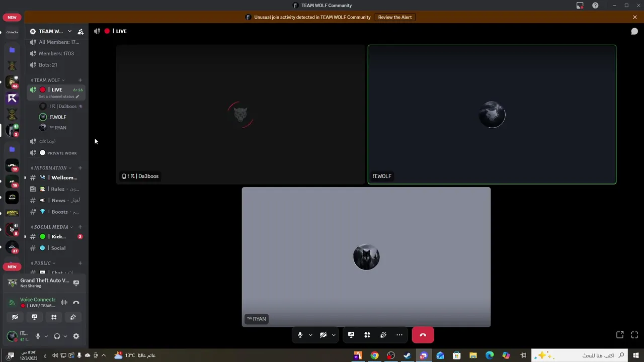The image size is (644, 362).
Task: Open input device arrow in user panel
Action: (46, 336)
